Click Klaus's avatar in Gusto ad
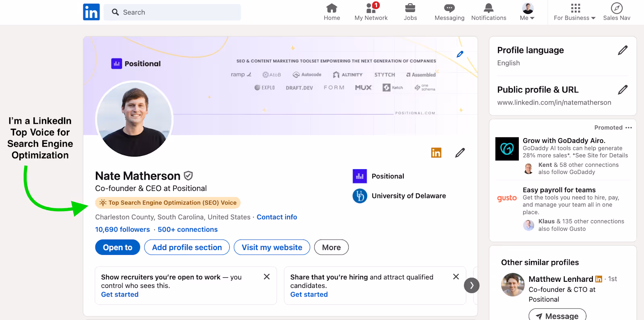Image resolution: width=644 pixels, height=320 pixels. pyautogui.click(x=528, y=225)
